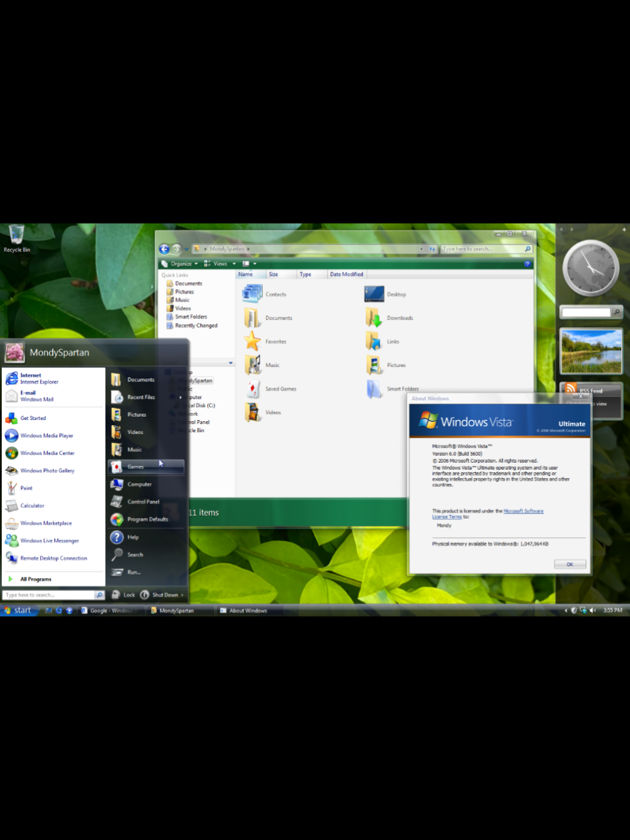Click the network tray icon

click(x=583, y=610)
